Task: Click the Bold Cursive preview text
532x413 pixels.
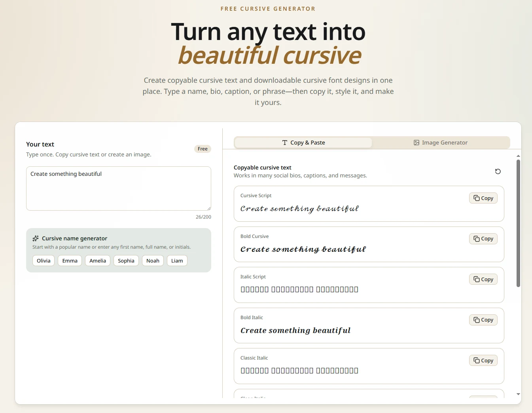Action: pyautogui.click(x=303, y=249)
